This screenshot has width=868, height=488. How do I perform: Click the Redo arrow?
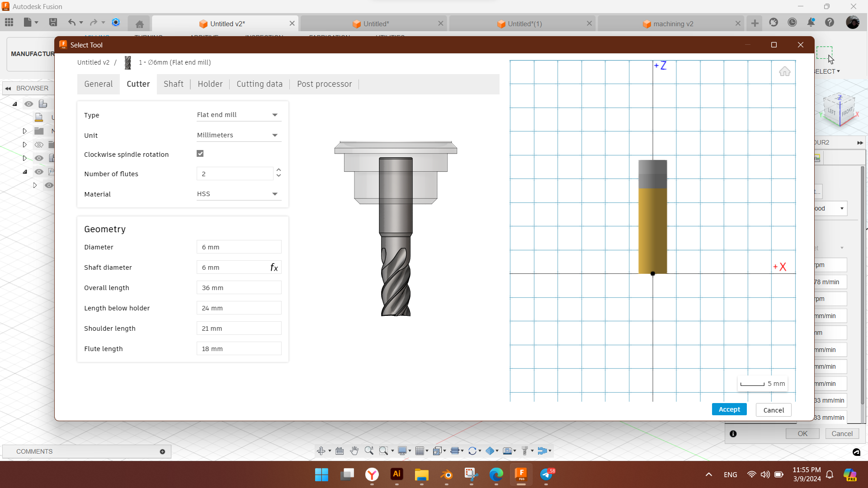point(94,22)
